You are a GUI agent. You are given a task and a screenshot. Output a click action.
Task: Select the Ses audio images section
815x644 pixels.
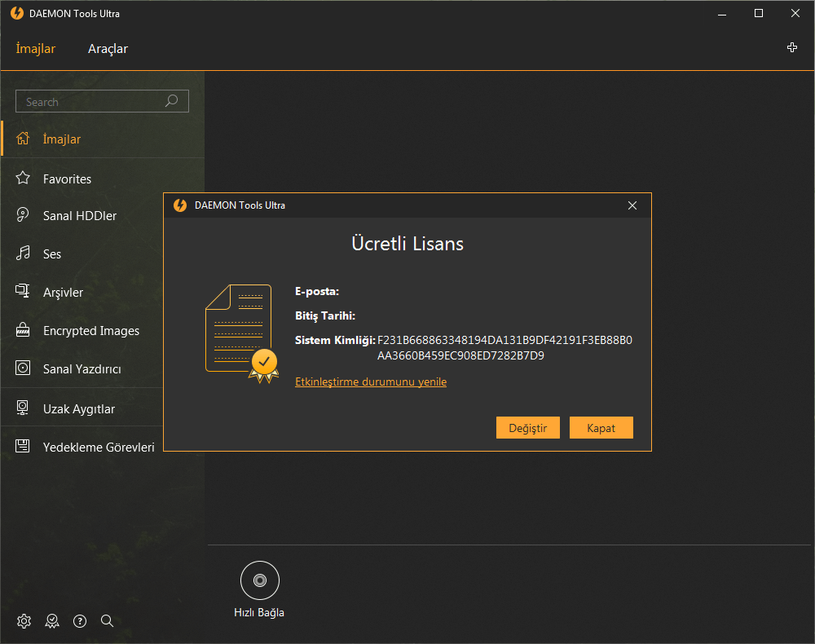pyautogui.click(x=53, y=254)
